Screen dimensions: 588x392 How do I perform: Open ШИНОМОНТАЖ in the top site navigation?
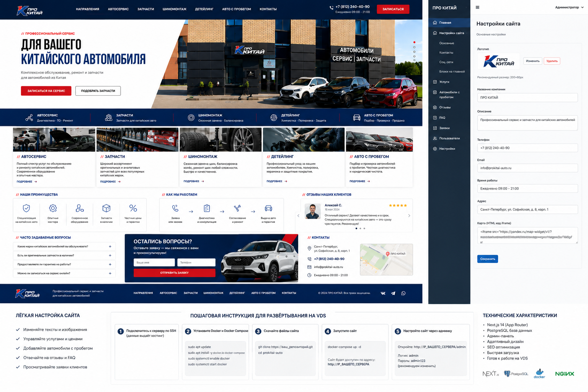click(x=175, y=9)
